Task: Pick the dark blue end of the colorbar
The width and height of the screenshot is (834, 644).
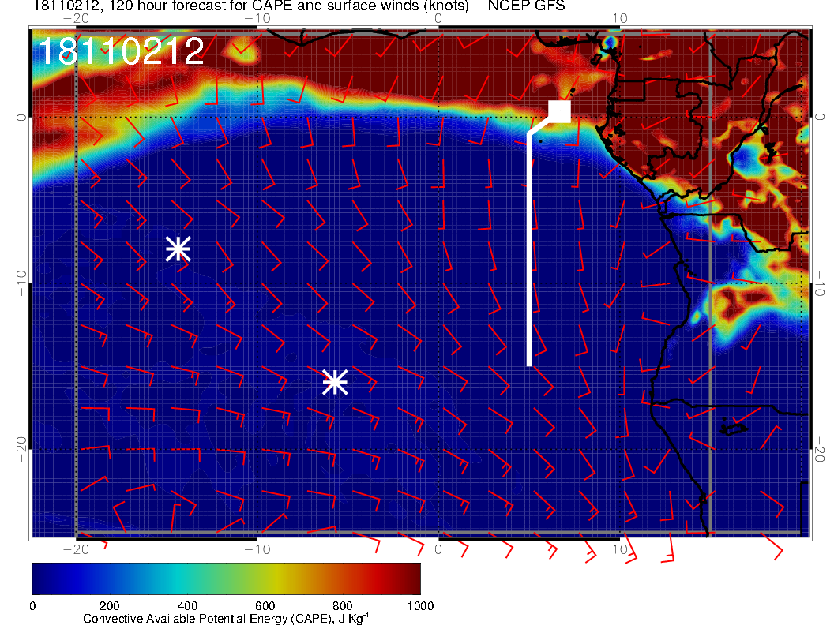Action: (41, 578)
